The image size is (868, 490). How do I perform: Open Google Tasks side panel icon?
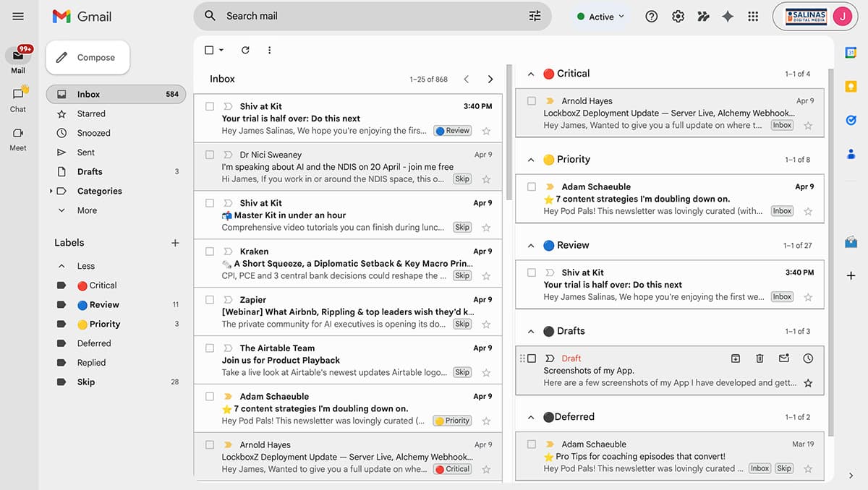pos(851,120)
